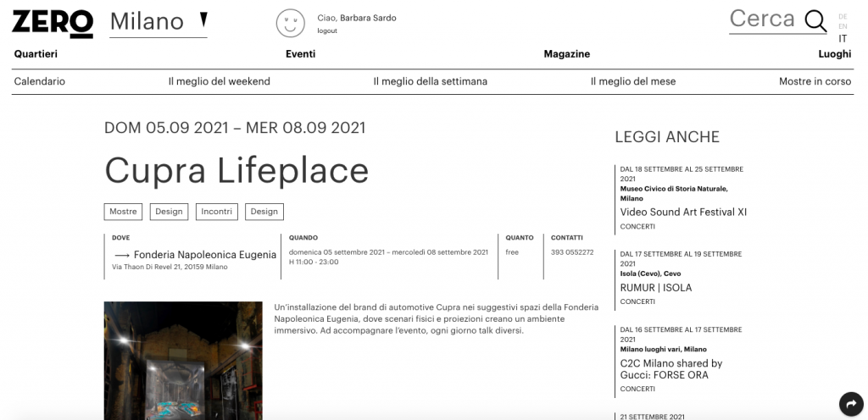
Task: Switch language to DE
Action: [843, 17]
